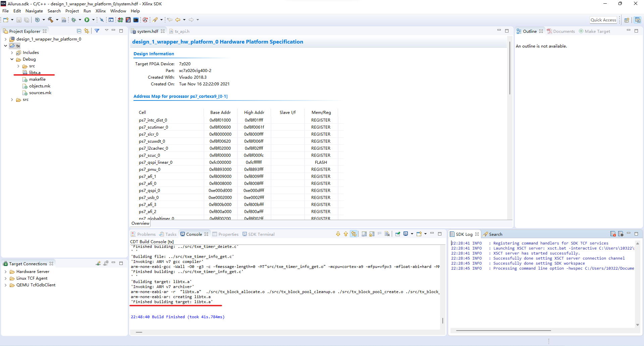Click the filter funnel icon in Project Explorer

pos(97,31)
